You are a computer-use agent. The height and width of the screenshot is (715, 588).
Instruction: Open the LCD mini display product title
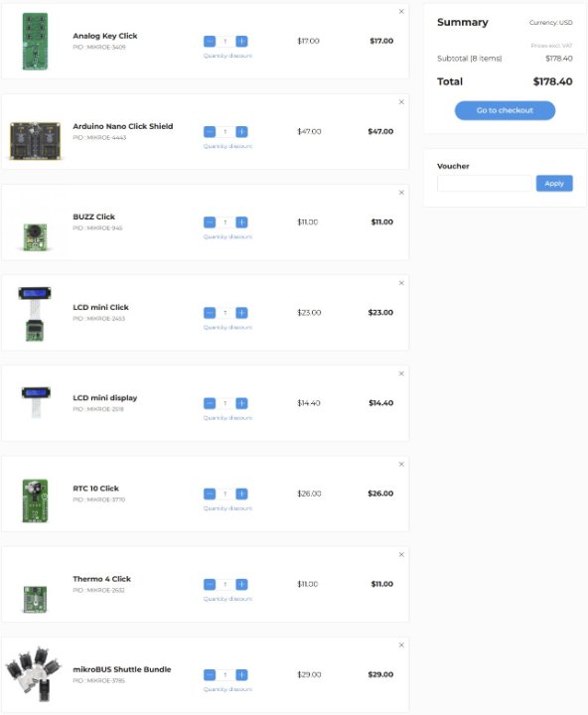click(105, 397)
